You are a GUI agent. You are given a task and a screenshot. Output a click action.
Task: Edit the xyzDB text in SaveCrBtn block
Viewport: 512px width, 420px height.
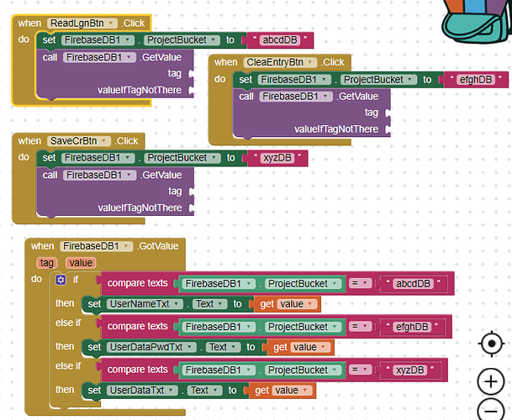coord(277,158)
